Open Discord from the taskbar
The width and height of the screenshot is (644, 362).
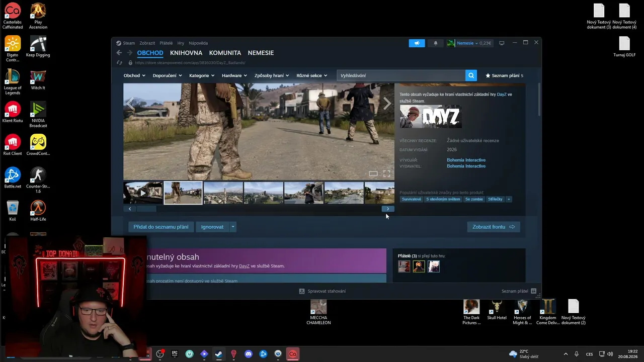248,354
